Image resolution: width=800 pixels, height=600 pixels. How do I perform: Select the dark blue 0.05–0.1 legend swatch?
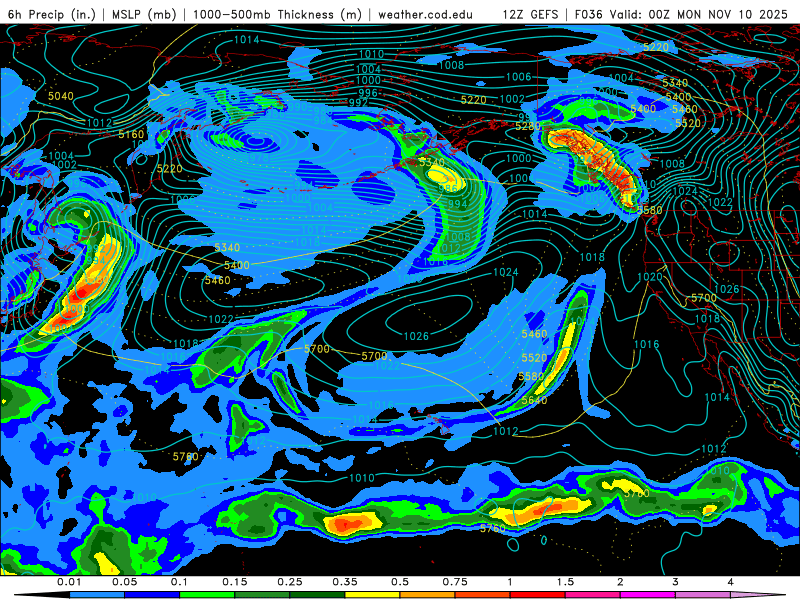(x=152, y=595)
